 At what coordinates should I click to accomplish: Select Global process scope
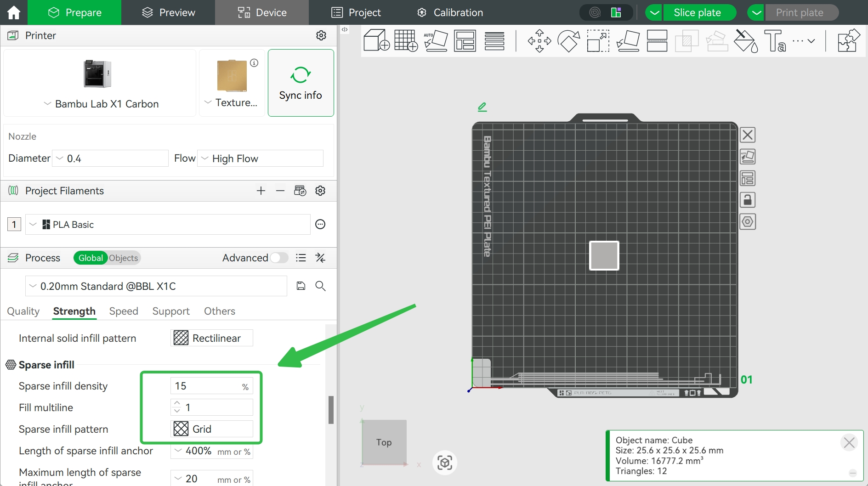click(91, 258)
